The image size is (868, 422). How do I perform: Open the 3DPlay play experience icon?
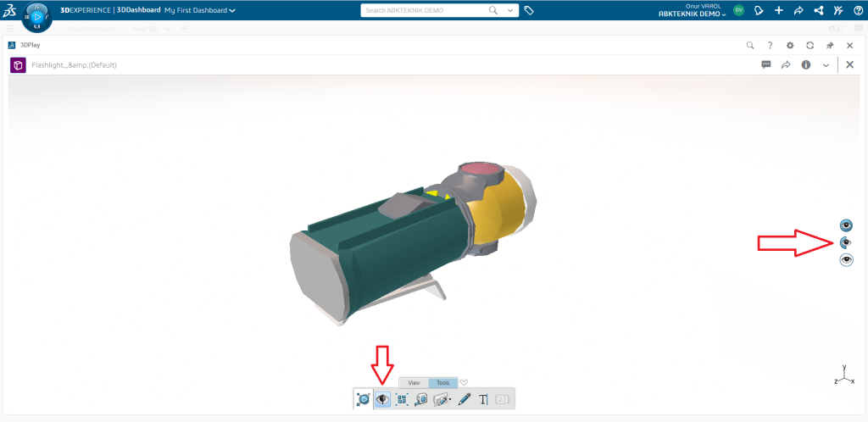(x=364, y=399)
